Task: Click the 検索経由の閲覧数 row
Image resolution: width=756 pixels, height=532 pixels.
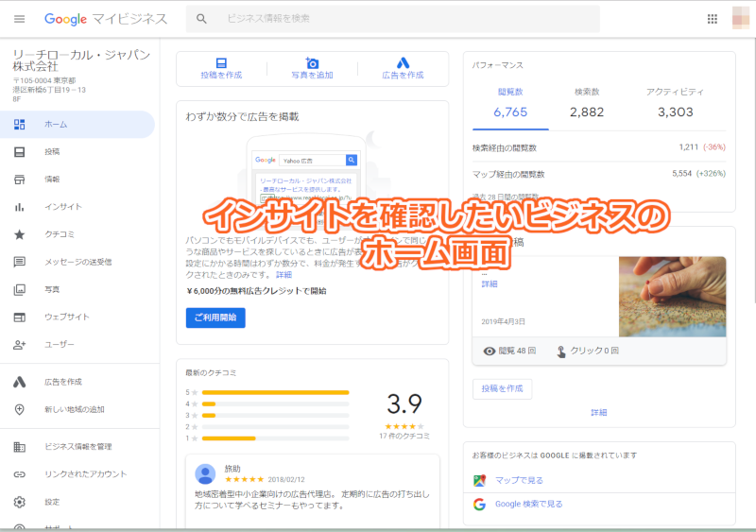Action: tap(599, 147)
